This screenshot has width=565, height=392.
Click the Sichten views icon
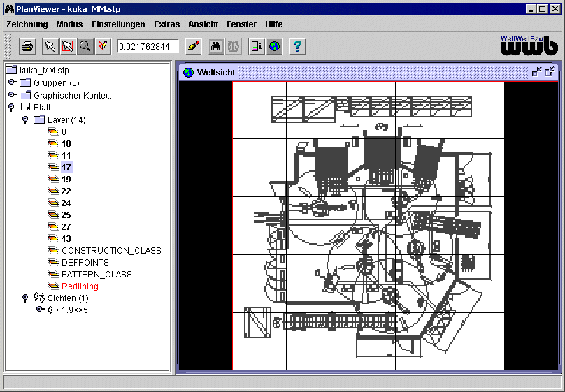(39, 298)
